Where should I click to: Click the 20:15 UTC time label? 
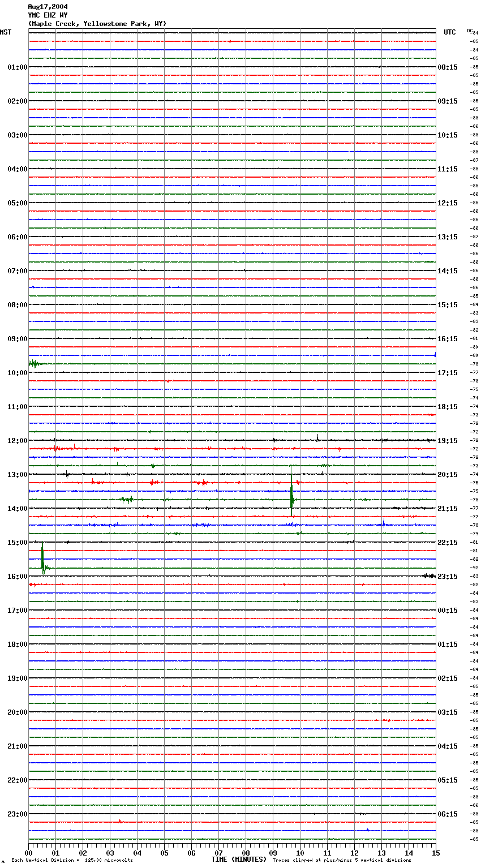(448, 475)
